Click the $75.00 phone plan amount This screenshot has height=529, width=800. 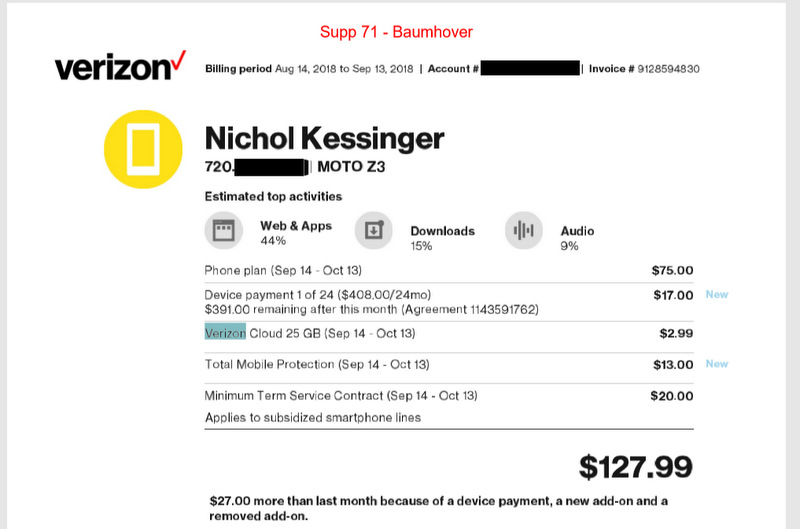pyautogui.click(x=671, y=270)
